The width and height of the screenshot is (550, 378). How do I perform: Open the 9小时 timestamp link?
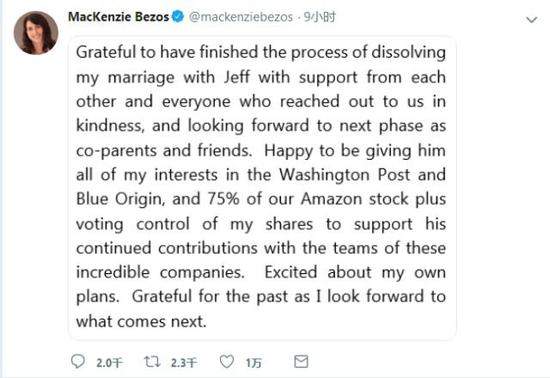click(320, 16)
